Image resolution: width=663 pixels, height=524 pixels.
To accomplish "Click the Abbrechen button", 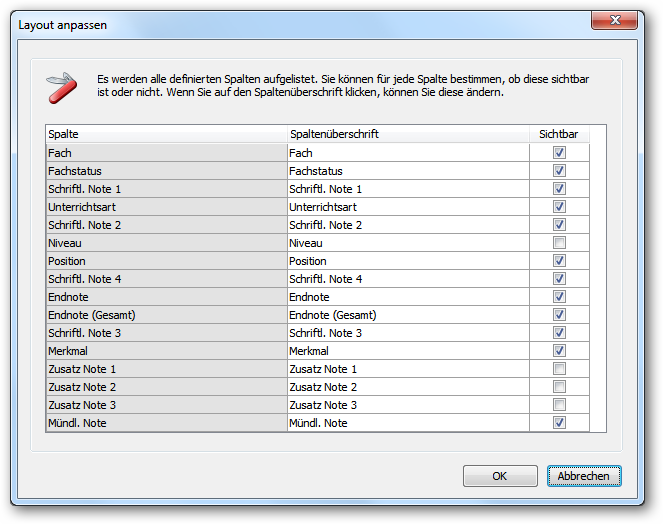I will point(584,476).
